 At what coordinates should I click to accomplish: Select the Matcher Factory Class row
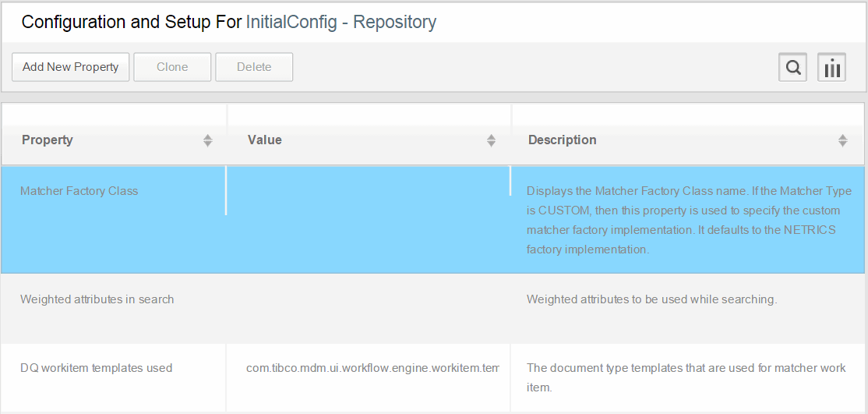(433, 219)
